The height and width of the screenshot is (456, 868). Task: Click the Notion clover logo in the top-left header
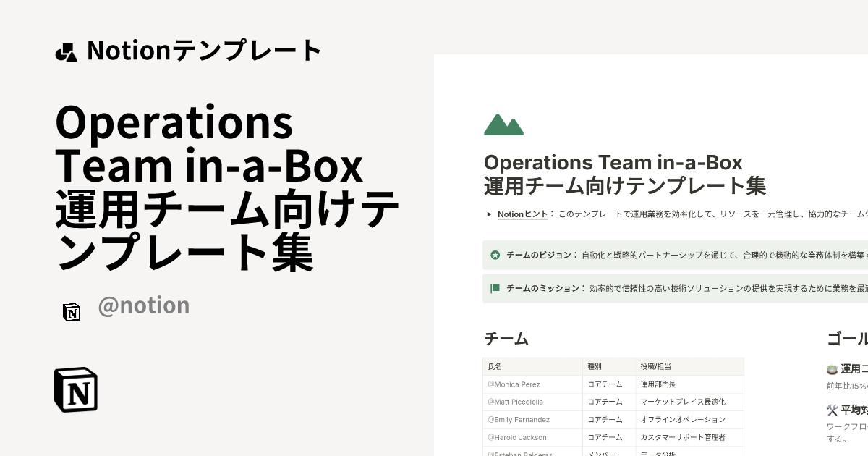coord(66,50)
